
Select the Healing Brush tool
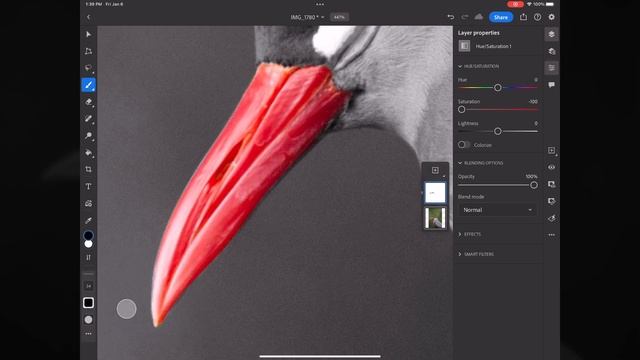point(89,119)
